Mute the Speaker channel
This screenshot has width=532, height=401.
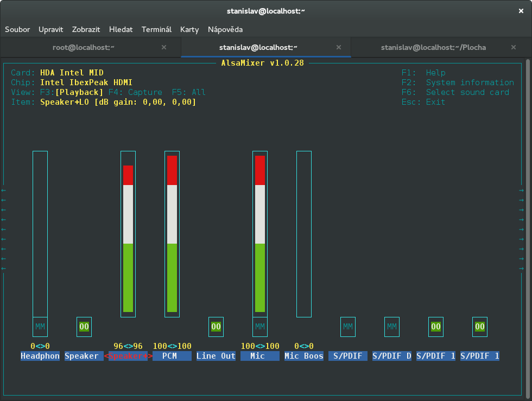[84, 327]
